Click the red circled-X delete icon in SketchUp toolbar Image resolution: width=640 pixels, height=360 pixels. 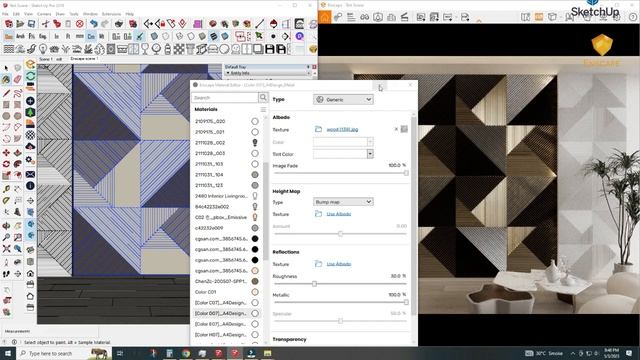(x=80, y=24)
